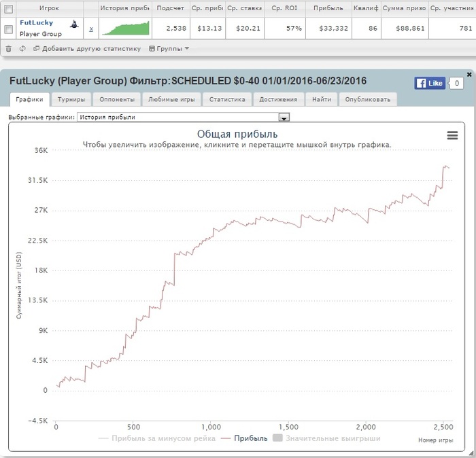Switch to the Достижения tab
This screenshot has width=476, height=458.
tap(278, 99)
